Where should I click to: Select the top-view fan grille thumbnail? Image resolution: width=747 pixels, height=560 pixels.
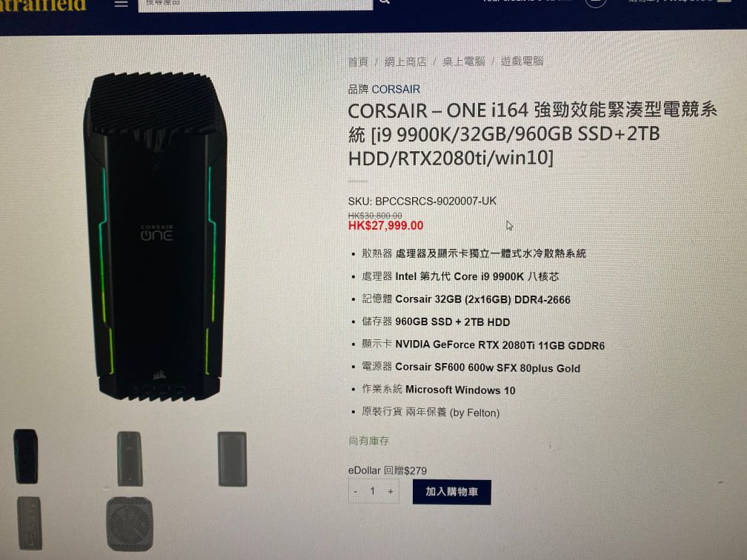pyautogui.click(x=130, y=523)
